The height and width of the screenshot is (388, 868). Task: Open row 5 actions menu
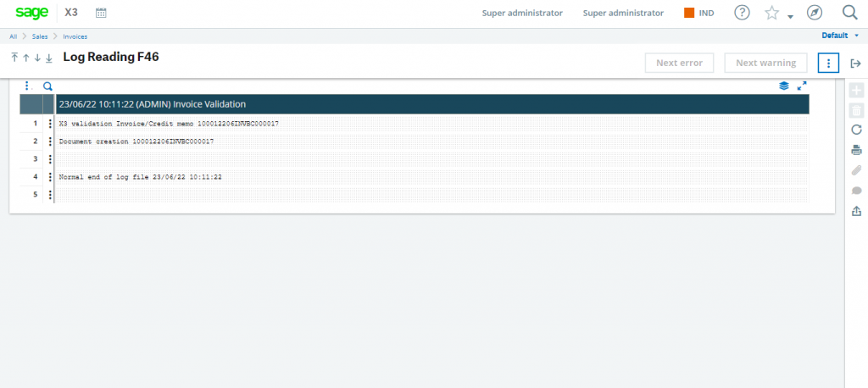coord(50,195)
